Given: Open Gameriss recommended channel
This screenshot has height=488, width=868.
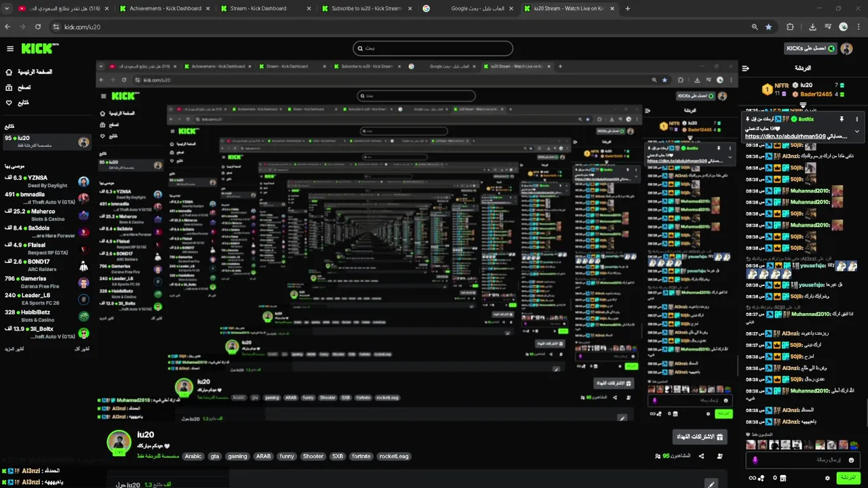Looking at the screenshot, I should (x=47, y=282).
